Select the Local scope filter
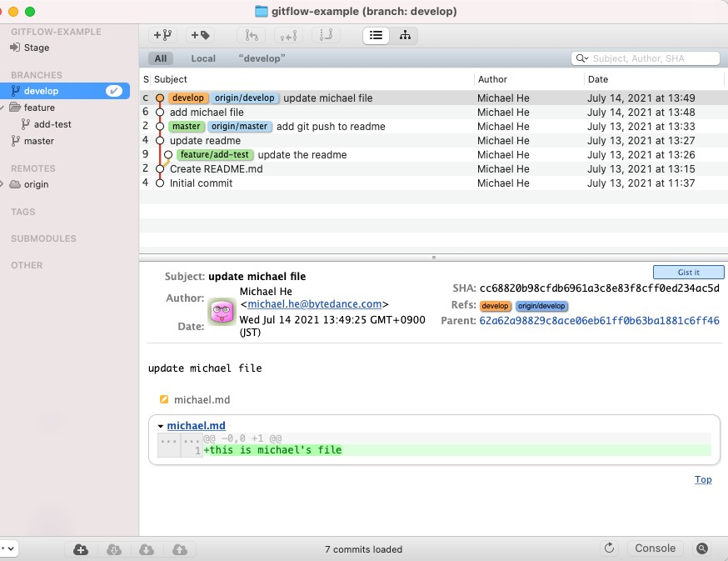 point(203,58)
